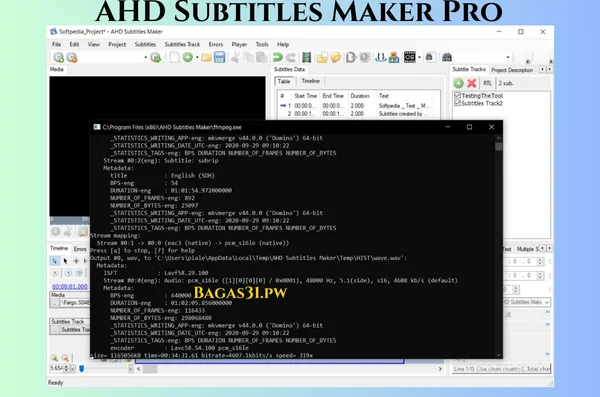Click the green film strip icon

[307, 57]
